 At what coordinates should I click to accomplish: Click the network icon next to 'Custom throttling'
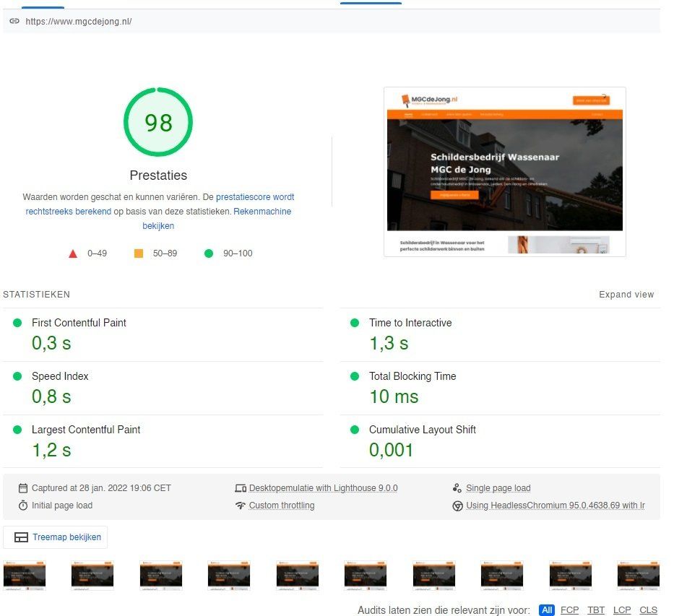coord(241,506)
